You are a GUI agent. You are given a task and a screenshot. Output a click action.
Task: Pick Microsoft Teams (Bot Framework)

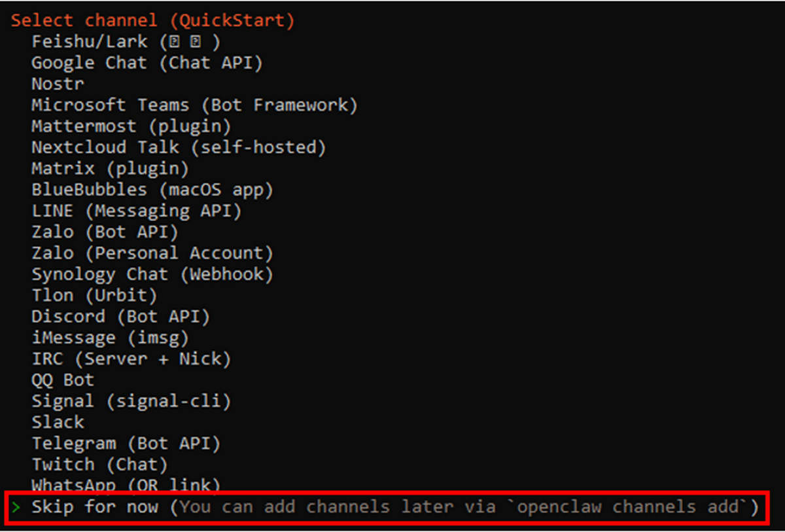click(x=194, y=105)
